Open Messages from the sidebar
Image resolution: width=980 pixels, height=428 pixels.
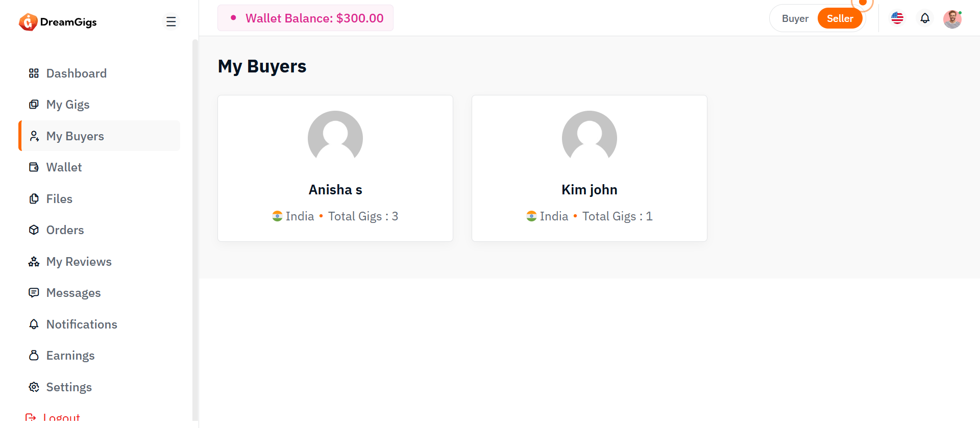73,293
